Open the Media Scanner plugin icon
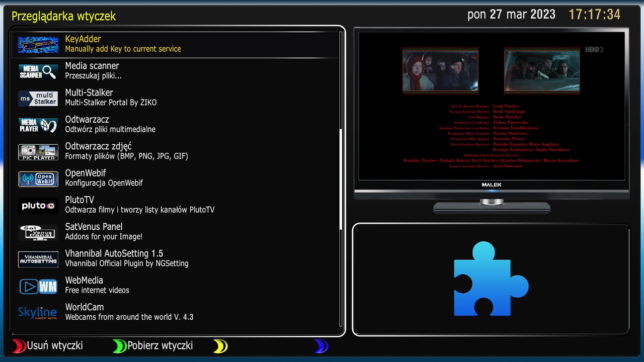Screen dimensions: 644x362 [38, 72]
